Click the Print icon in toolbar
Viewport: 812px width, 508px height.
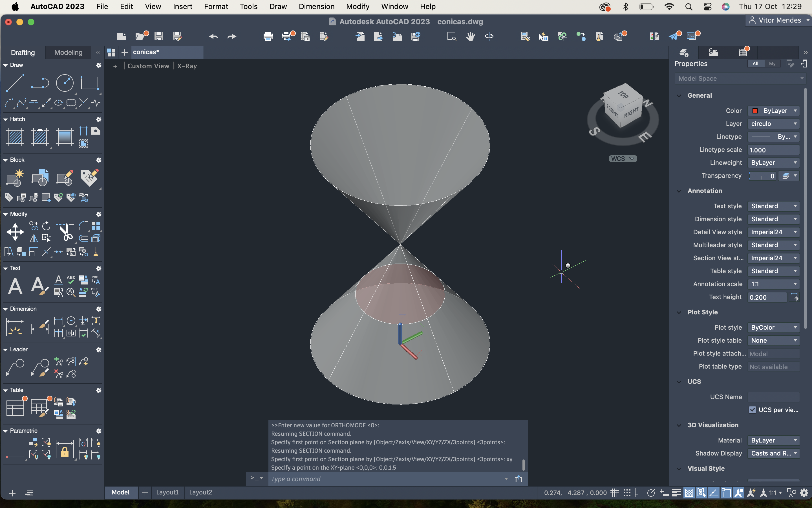(268, 36)
